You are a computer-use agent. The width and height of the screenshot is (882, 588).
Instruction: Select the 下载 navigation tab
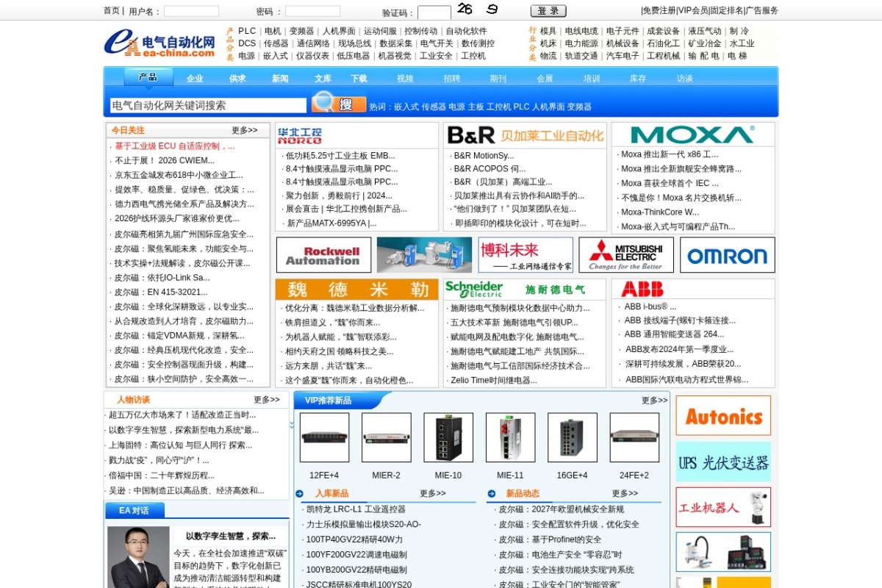pos(359,79)
